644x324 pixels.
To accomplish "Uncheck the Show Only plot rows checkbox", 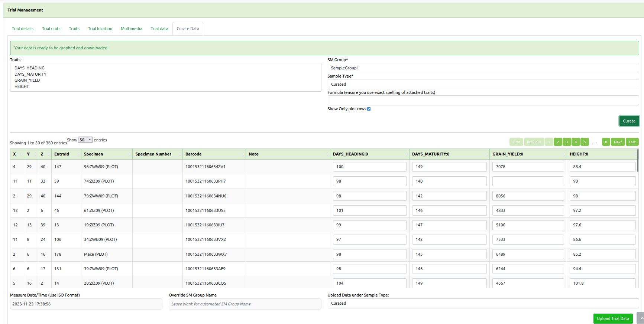I will (x=369, y=109).
